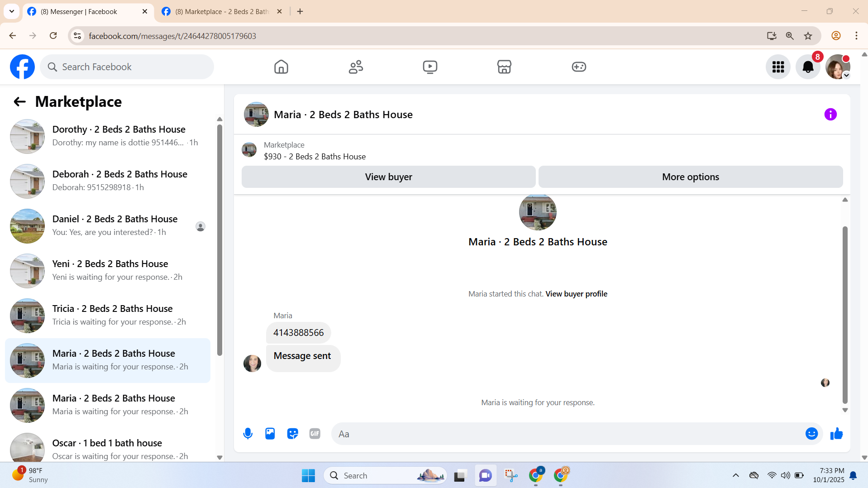Click the Facebook logo

tap(22, 67)
